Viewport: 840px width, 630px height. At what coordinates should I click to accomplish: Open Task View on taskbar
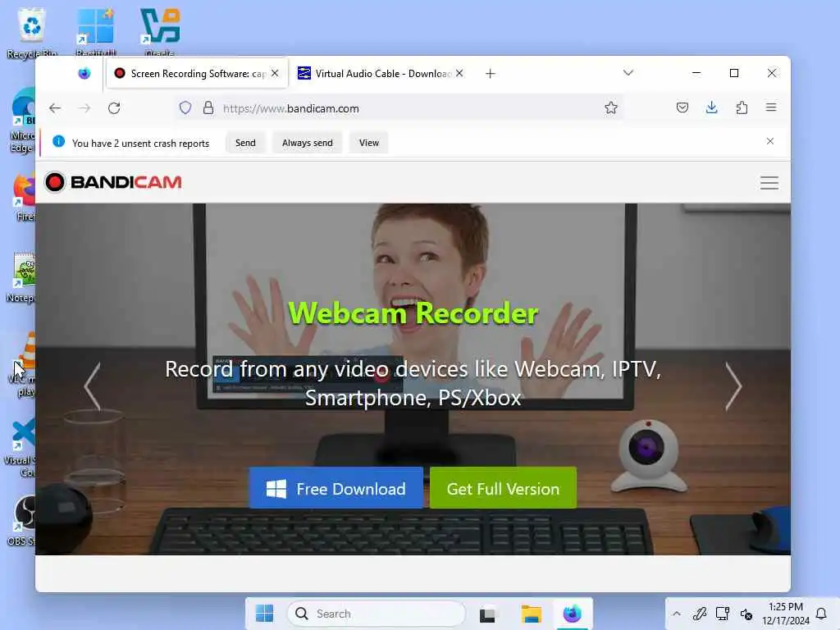coord(487,614)
